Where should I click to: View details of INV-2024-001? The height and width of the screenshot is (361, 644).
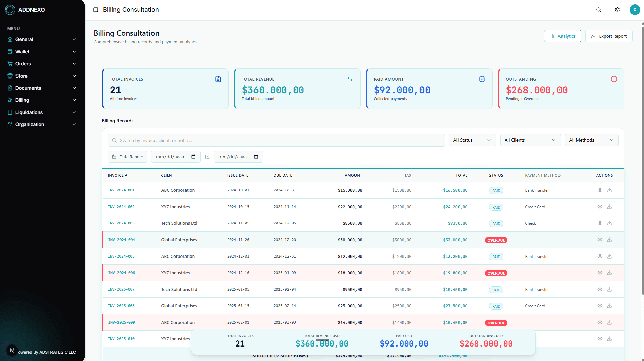600,190
